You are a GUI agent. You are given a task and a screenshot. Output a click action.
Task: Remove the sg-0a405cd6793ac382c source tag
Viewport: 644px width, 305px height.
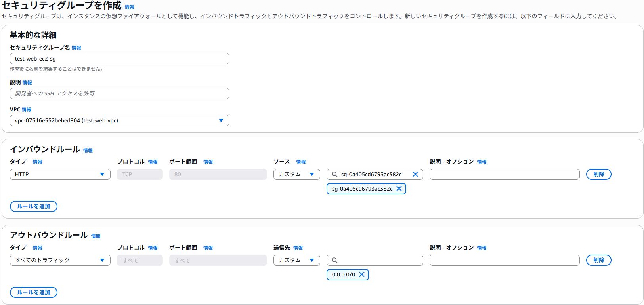click(399, 189)
